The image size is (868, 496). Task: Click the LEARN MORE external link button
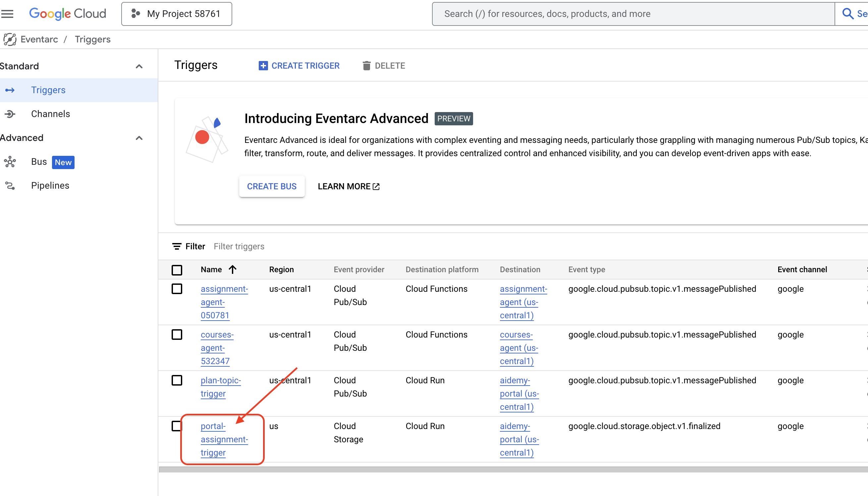[x=349, y=186]
